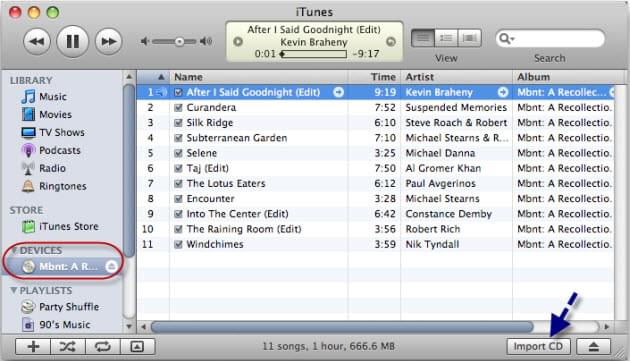This screenshot has width=630, height=361.
Task: Toggle sort direction on track number column
Action: click(x=153, y=77)
